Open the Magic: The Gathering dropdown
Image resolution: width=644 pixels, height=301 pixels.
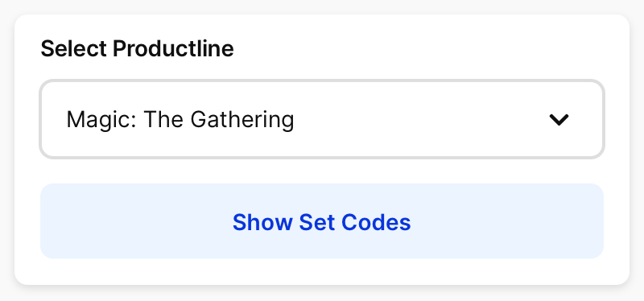click(x=322, y=119)
